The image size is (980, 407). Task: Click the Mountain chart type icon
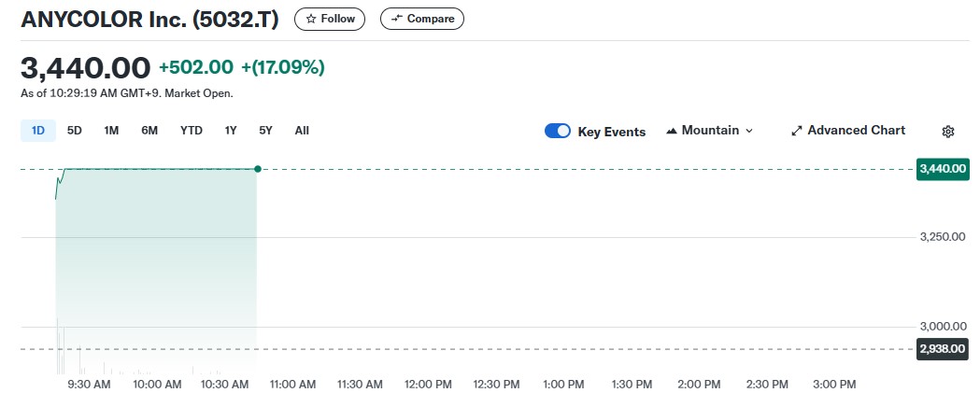pyautogui.click(x=672, y=131)
